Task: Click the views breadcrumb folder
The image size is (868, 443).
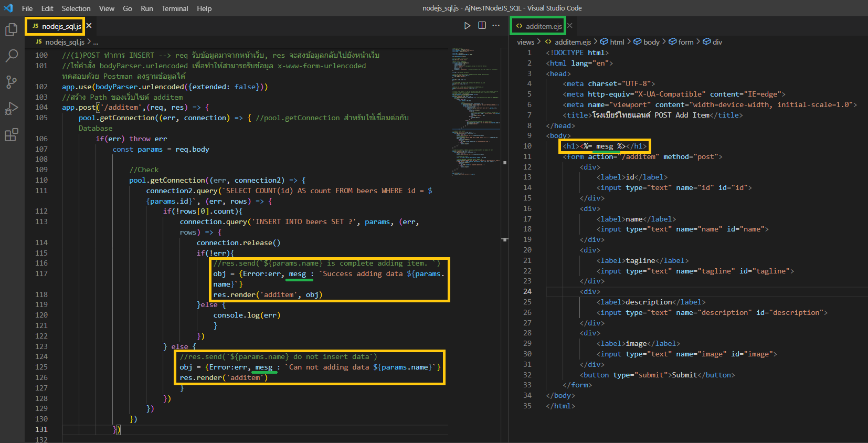Action: (525, 42)
